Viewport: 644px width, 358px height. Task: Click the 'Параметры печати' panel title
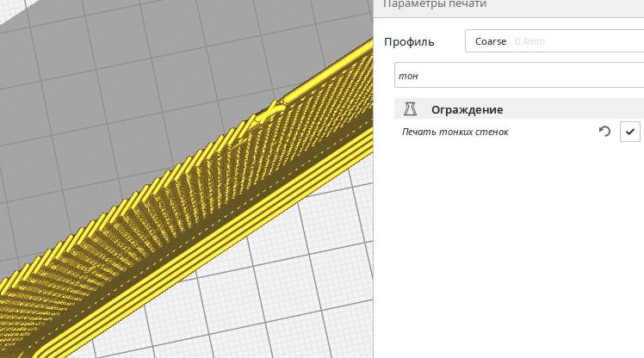click(x=435, y=4)
